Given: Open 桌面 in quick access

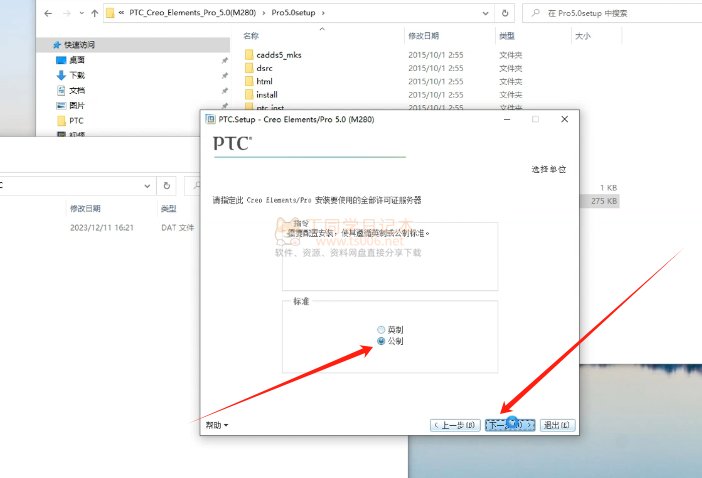Looking at the screenshot, I should (77, 60).
